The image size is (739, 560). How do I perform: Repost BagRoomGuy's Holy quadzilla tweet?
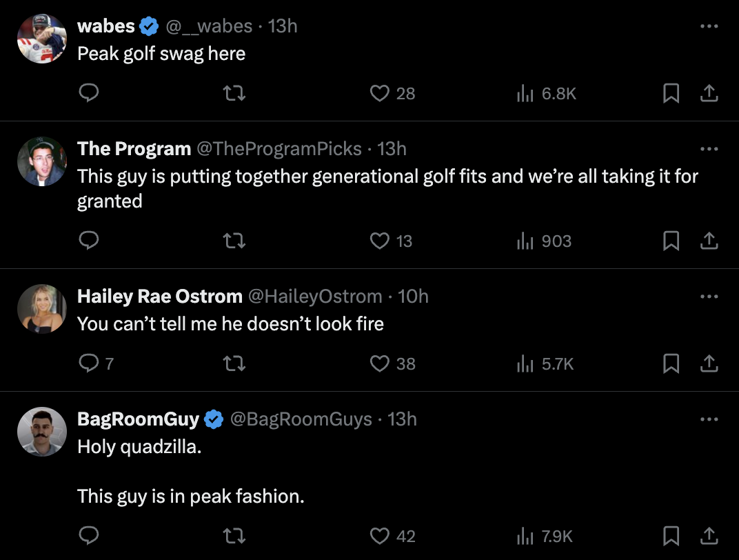(x=234, y=536)
